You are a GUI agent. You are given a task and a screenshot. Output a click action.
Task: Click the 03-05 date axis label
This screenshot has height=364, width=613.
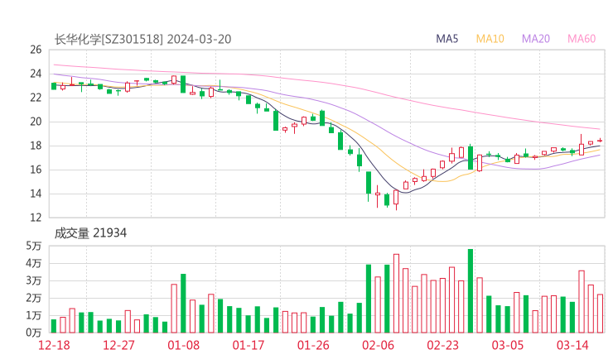pos(508,345)
